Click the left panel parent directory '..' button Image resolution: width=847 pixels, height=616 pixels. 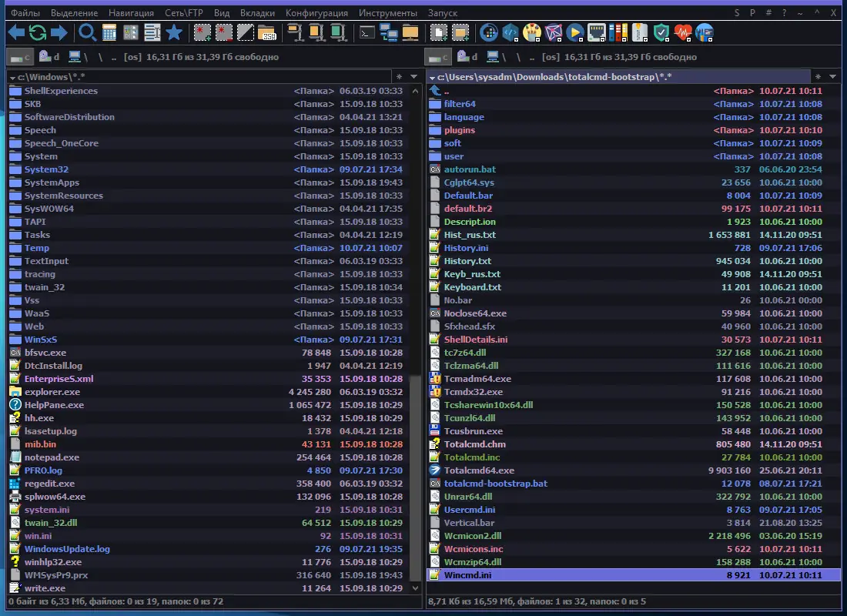114,57
